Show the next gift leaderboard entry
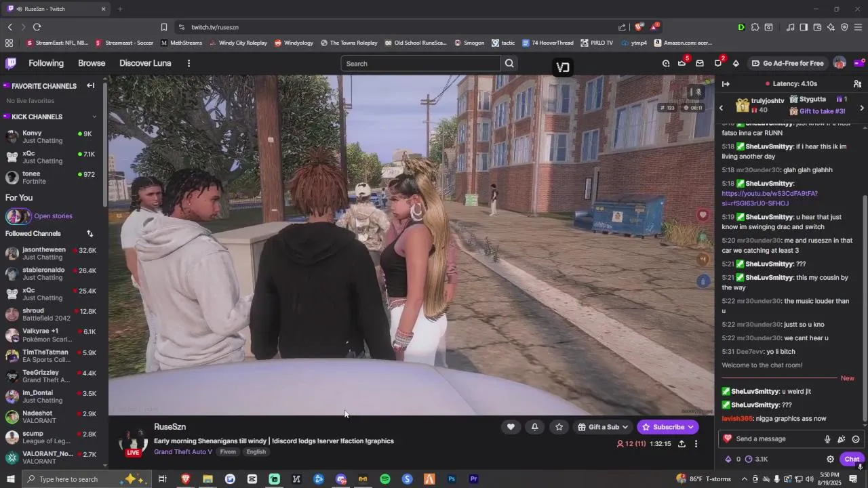 pos(862,108)
